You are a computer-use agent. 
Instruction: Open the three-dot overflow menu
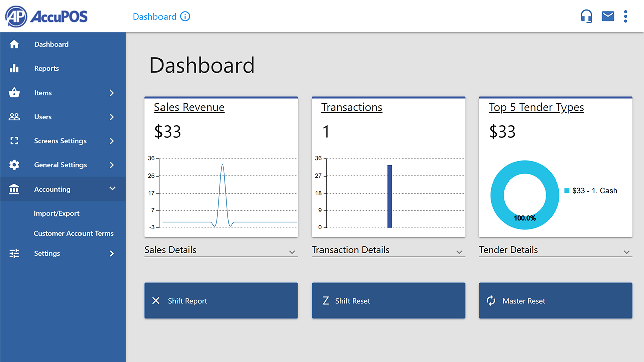[x=625, y=16]
